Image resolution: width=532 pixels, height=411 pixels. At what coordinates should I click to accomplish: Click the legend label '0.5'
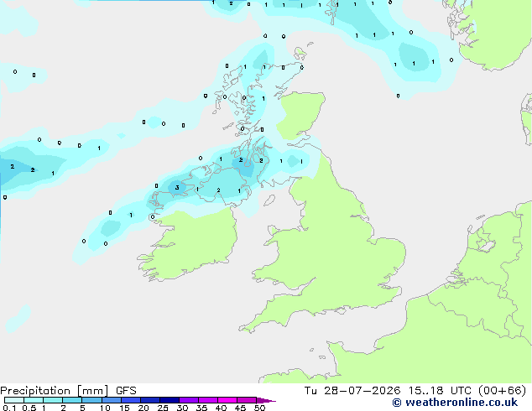pyautogui.click(x=29, y=408)
